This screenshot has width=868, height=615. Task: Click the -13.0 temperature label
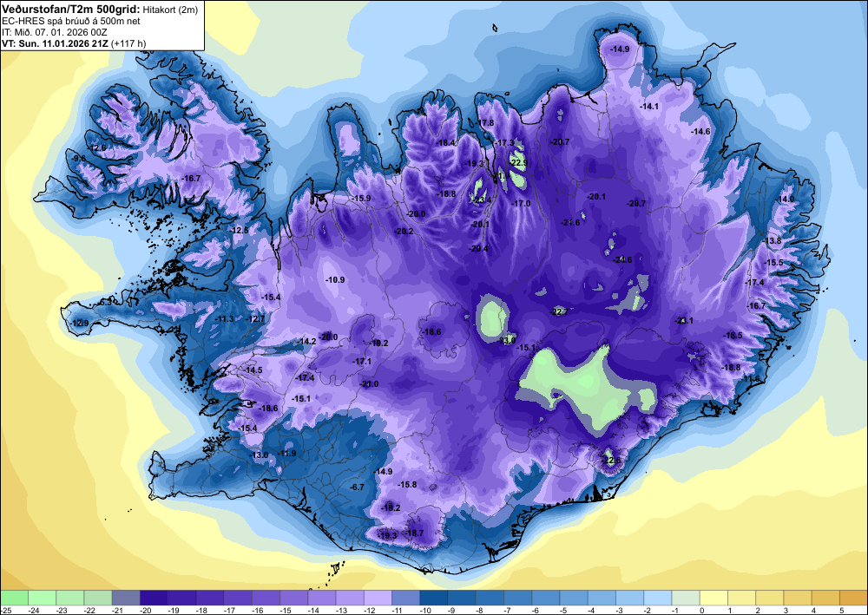(259, 455)
